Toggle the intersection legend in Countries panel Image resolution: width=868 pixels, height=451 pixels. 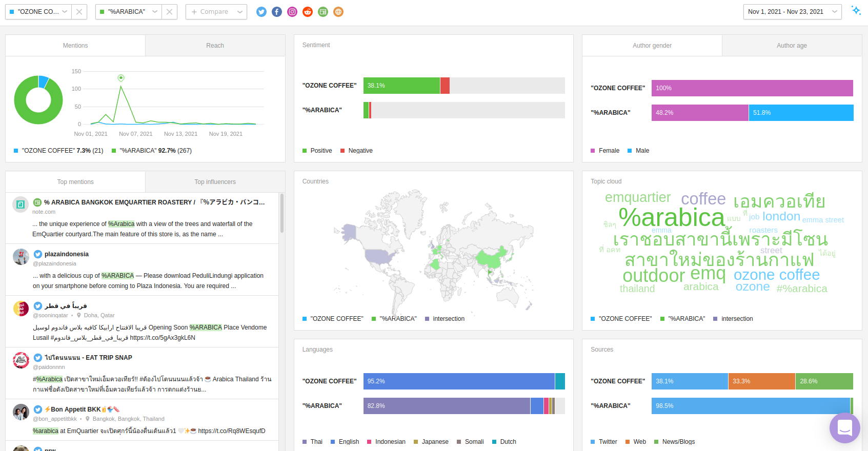445,319
